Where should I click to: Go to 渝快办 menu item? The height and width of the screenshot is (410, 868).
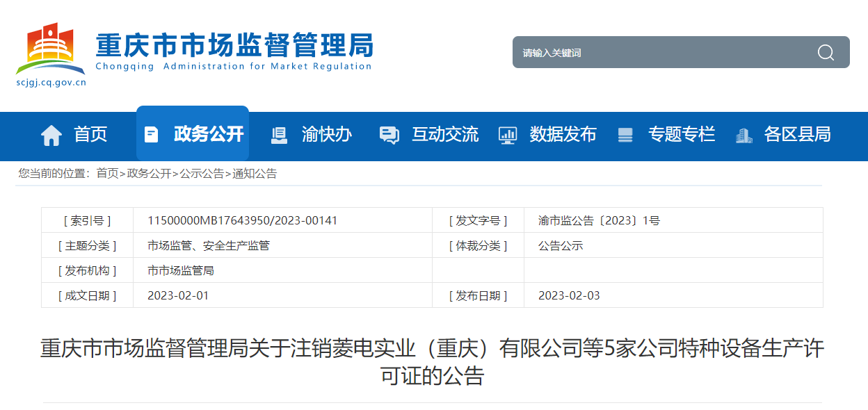[327, 134]
